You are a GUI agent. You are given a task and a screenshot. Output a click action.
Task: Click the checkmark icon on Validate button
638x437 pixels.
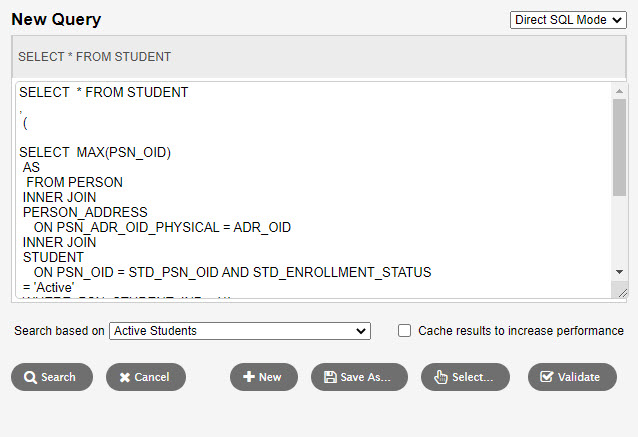click(x=546, y=377)
